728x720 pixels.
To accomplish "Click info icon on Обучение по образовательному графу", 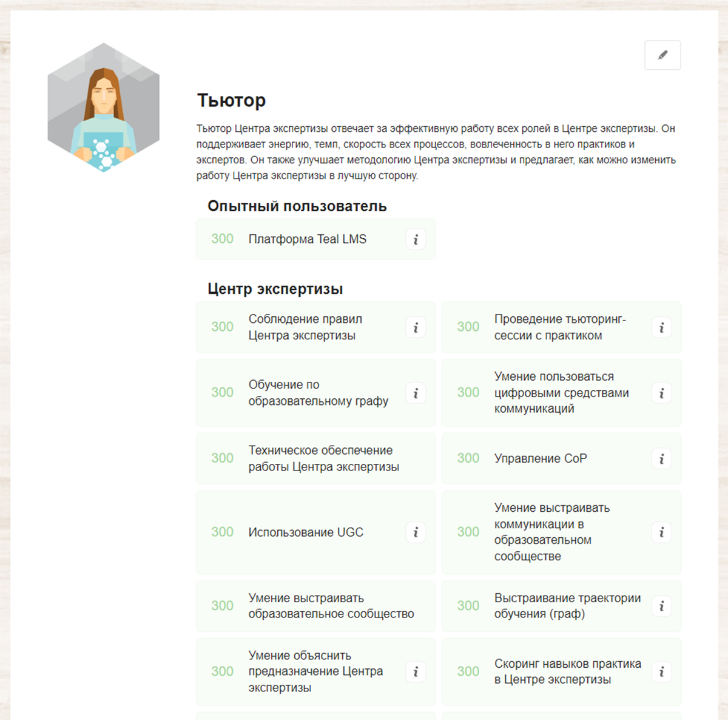I will click(x=416, y=393).
